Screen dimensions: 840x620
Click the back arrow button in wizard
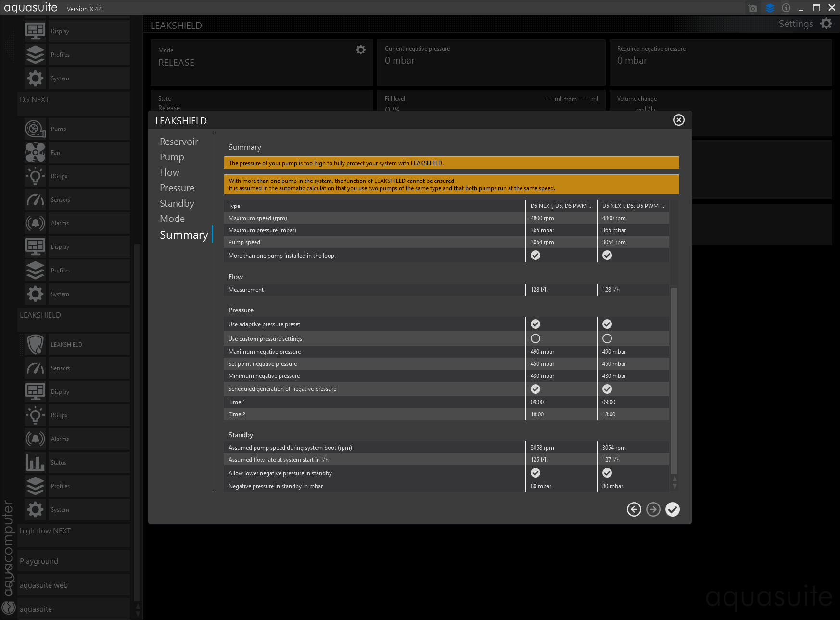tap(634, 509)
